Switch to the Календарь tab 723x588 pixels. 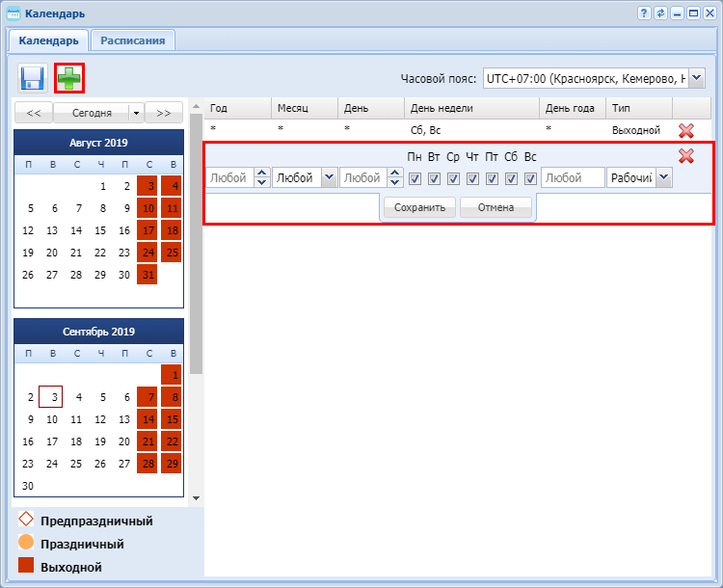49,40
